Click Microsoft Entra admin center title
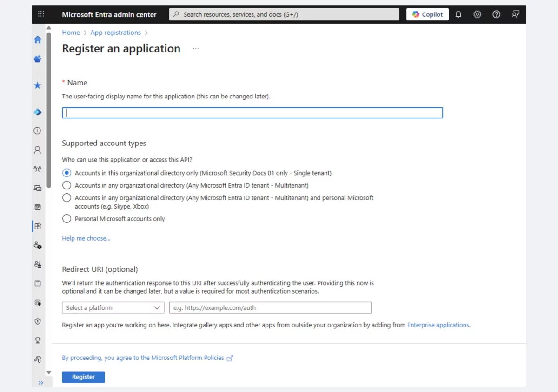Screen dimensions: 558x392 (x=109, y=14)
